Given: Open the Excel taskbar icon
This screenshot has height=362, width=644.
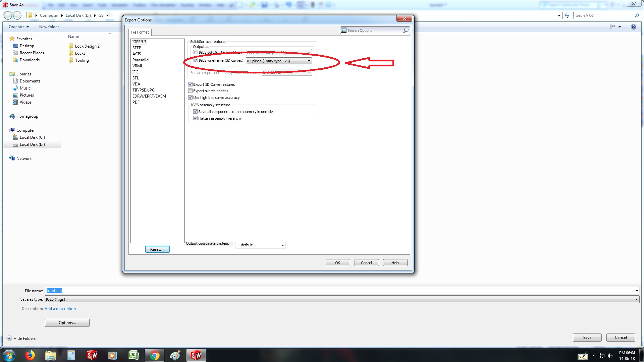Looking at the screenshot, I should click(133, 355).
